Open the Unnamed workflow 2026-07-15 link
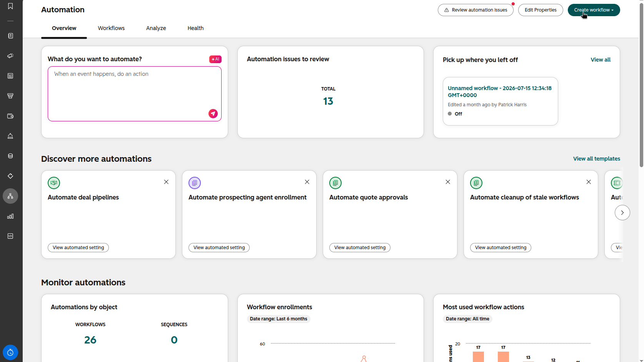Viewport: 644px width, 362px height. [500, 92]
